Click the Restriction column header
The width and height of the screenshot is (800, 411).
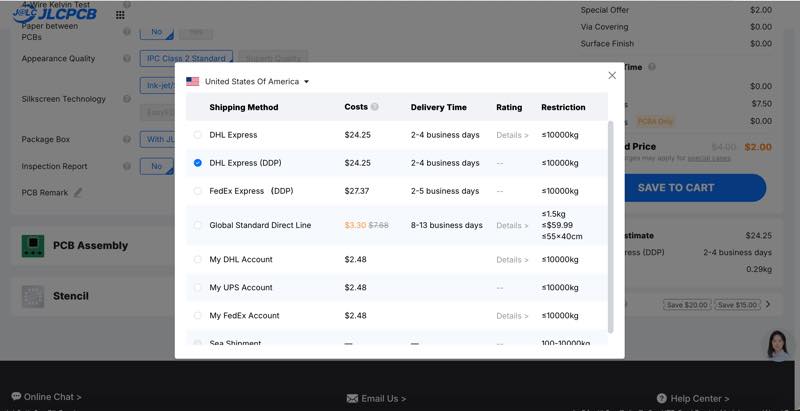click(563, 107)
